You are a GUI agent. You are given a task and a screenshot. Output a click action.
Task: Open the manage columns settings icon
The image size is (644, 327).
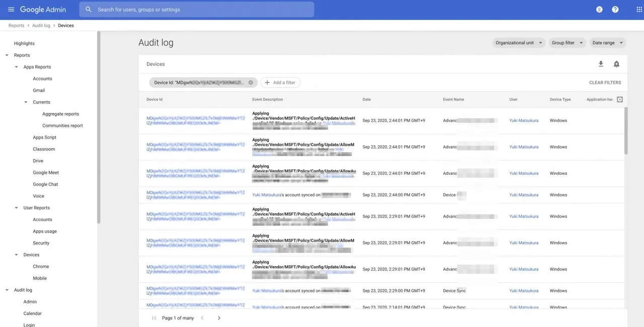click(x=619, y=100)
